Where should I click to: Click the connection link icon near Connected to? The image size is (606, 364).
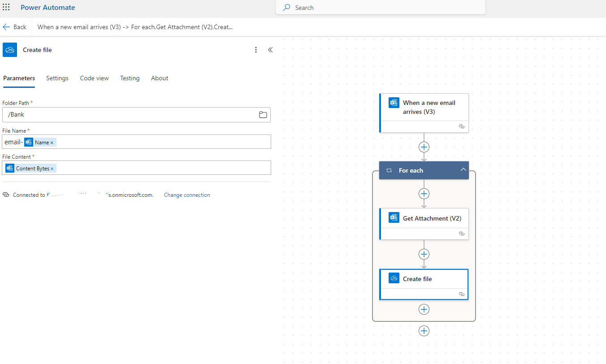point(6,195)
